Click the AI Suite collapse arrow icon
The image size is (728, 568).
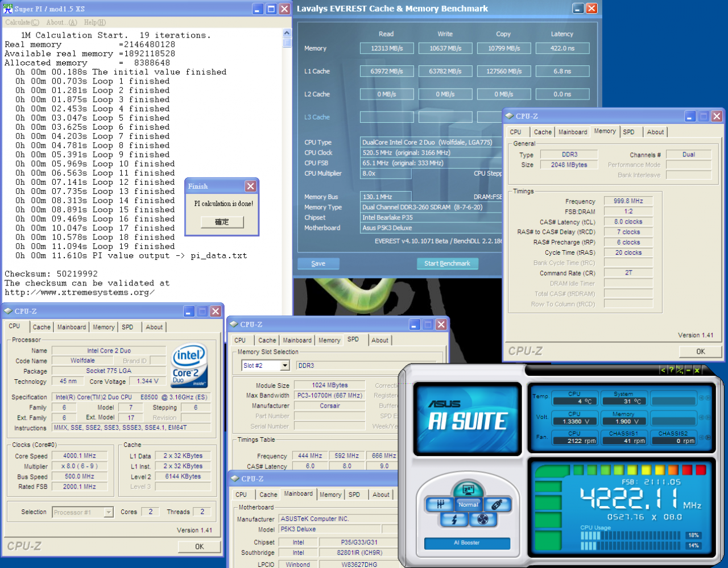pyautogui.click(x=663, y=370)
